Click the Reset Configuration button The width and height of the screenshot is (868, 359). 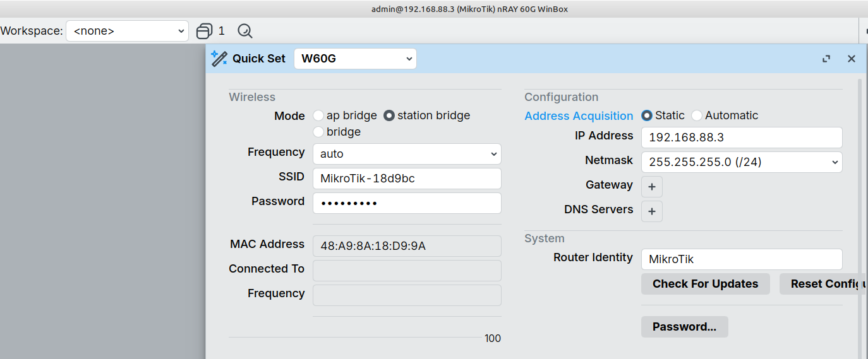[823, 284]
